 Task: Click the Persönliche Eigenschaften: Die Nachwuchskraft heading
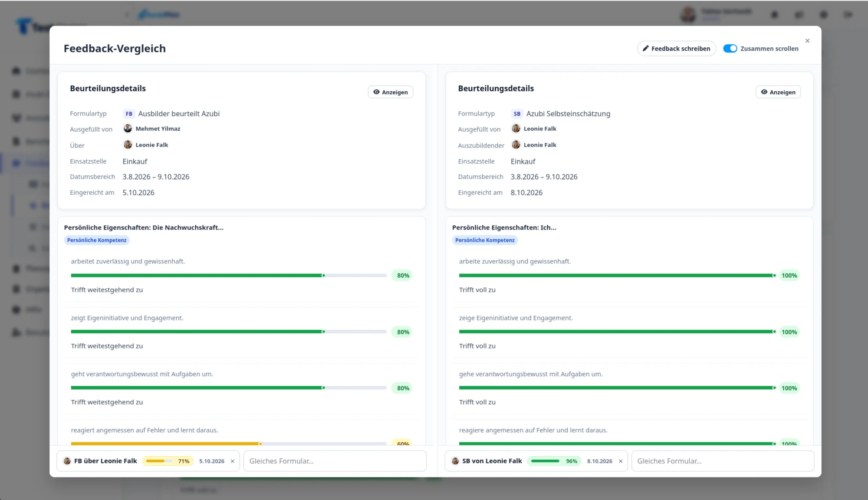pyautogui.click(x=144, y=227)
